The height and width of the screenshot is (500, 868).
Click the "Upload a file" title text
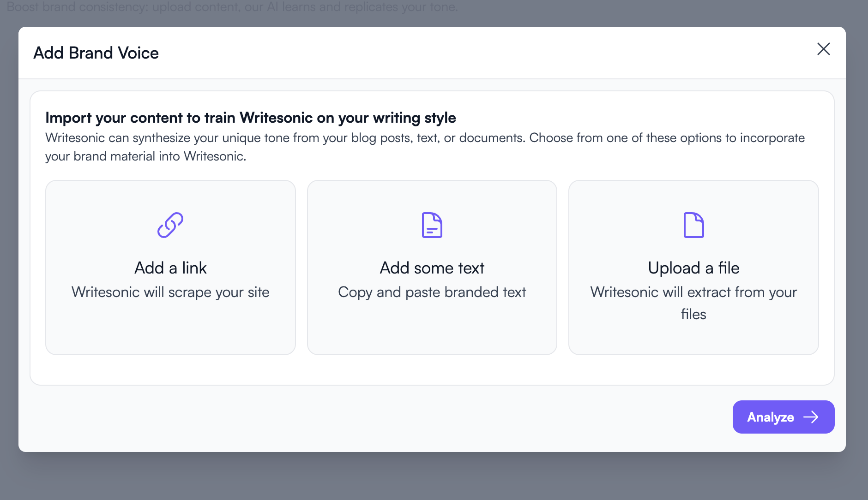point(693,268)
